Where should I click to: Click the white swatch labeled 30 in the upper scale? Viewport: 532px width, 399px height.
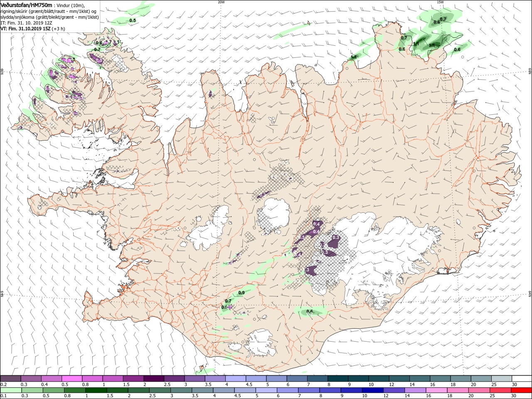521,379
